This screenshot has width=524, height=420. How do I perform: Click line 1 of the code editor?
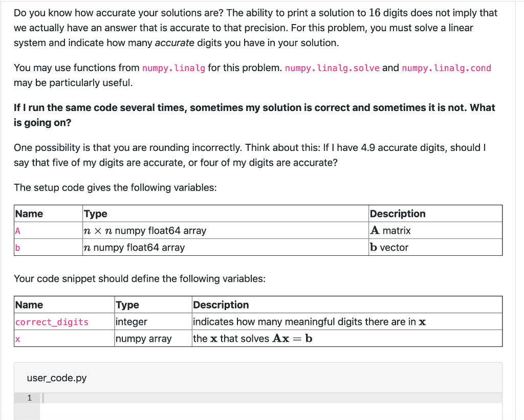pyautogui.click(x=154, y=397)
